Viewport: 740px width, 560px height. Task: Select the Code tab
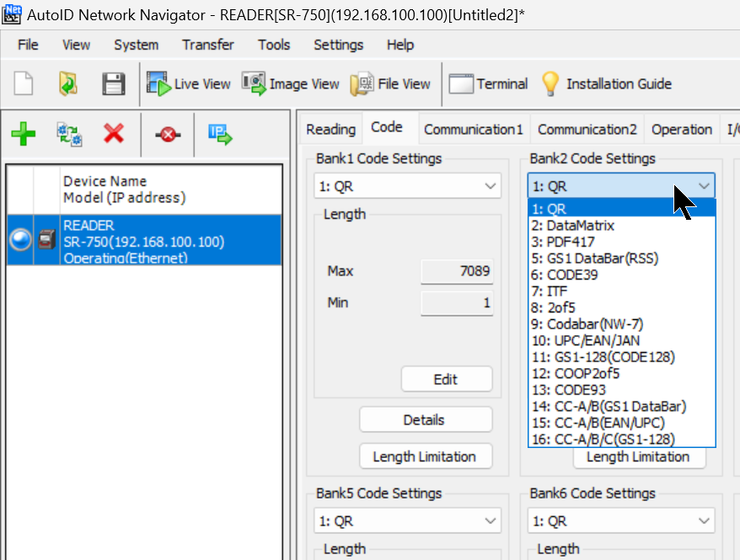(387, 127)
